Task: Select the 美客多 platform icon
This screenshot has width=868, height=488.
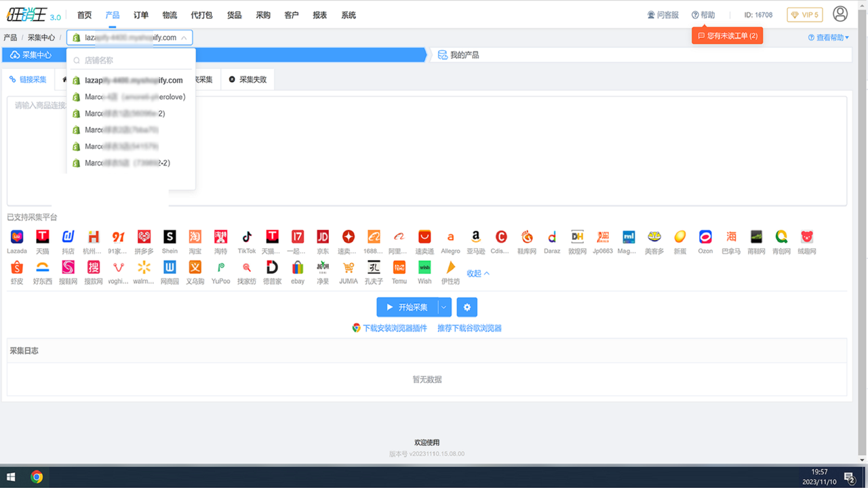Action: 654,237
